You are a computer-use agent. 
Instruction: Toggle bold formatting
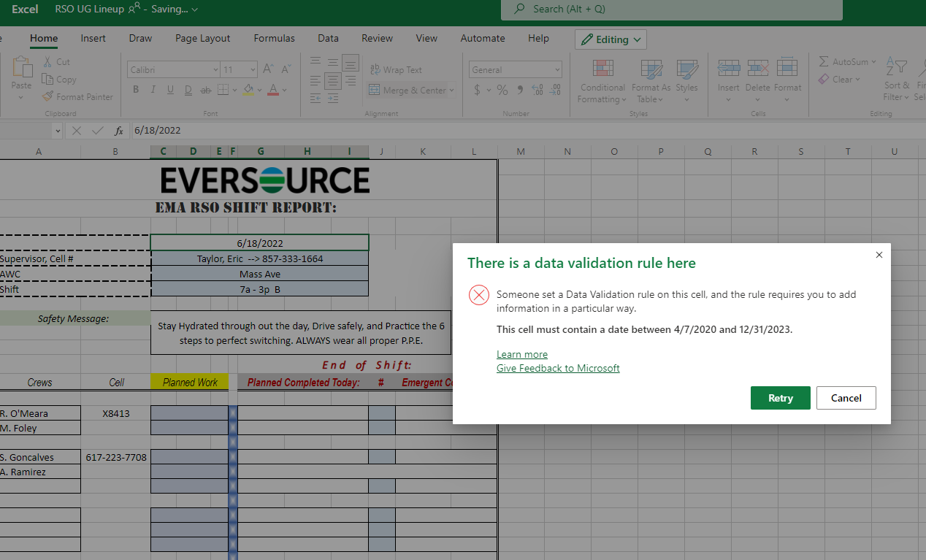[x=135, y=89]
